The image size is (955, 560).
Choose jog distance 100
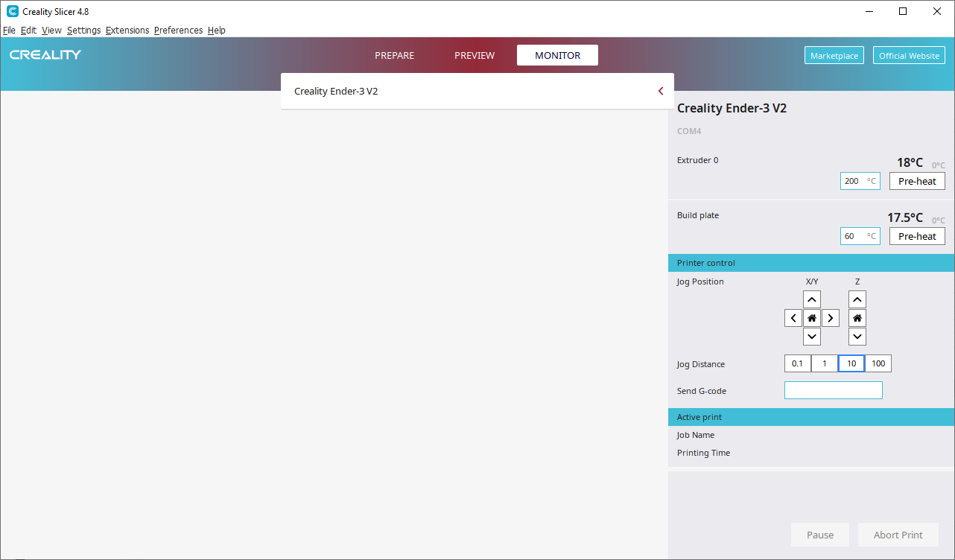point(878,363)
